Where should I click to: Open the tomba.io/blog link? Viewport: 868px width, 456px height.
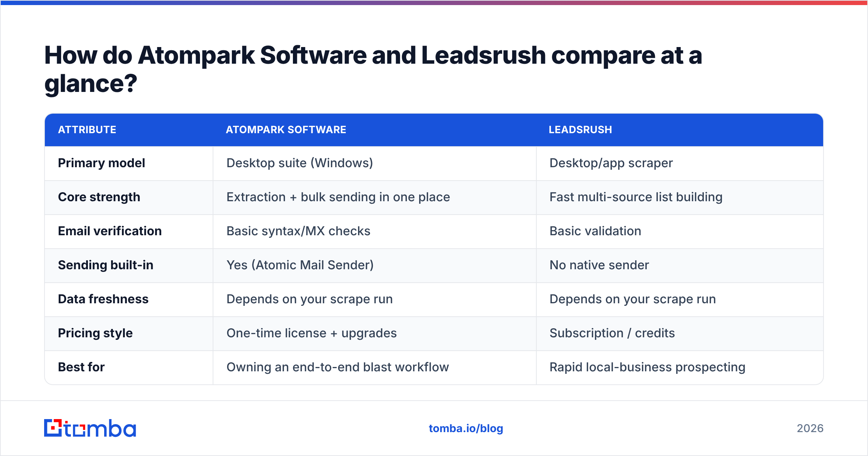466,428
